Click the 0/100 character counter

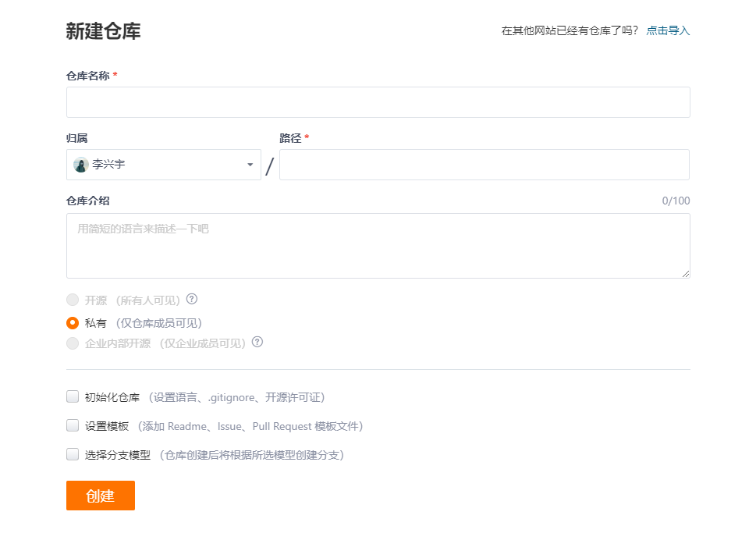[676, 201]
